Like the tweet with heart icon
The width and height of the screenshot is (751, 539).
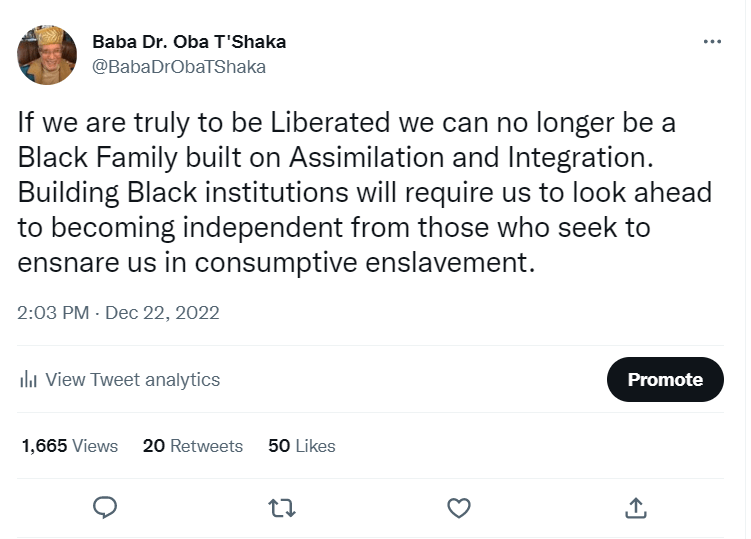tap(458, 508)
